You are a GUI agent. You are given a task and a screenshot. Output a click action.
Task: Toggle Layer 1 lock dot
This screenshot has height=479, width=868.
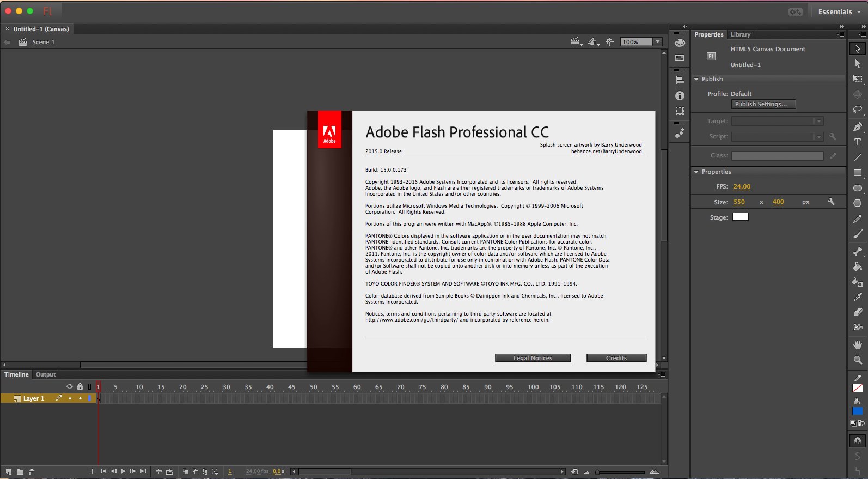pyautogui.click(x=80, y=398)
